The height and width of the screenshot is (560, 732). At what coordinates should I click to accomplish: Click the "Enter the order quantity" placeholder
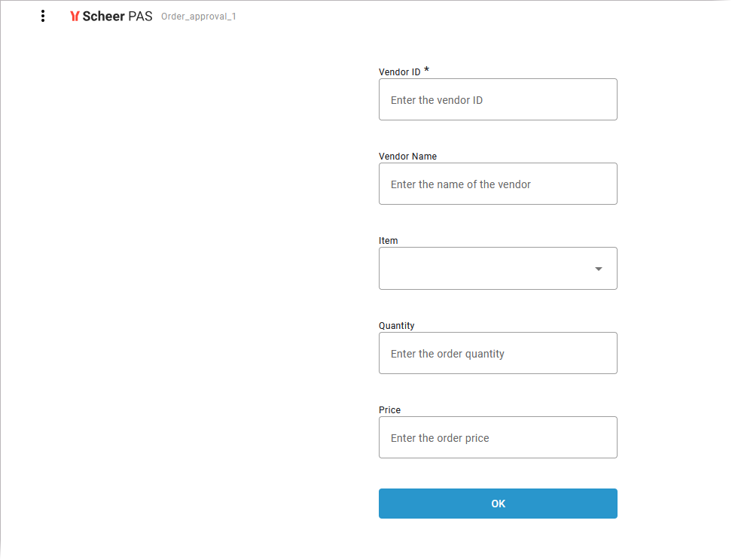[447, 354]
